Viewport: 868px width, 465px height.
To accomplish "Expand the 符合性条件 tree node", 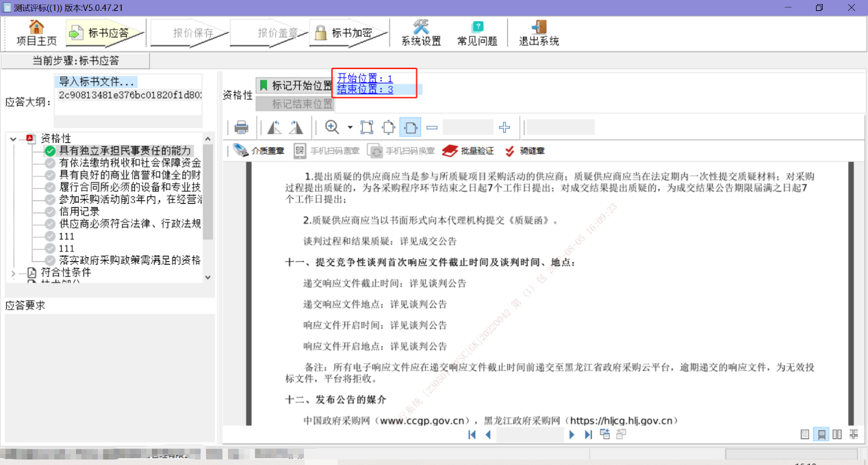I will click(x=14, y=273).
